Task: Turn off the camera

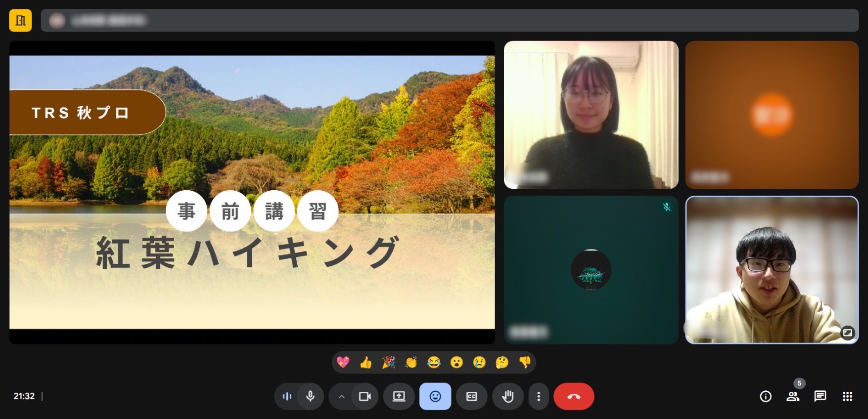Action: pyautogui.click(x=365, y=396)
